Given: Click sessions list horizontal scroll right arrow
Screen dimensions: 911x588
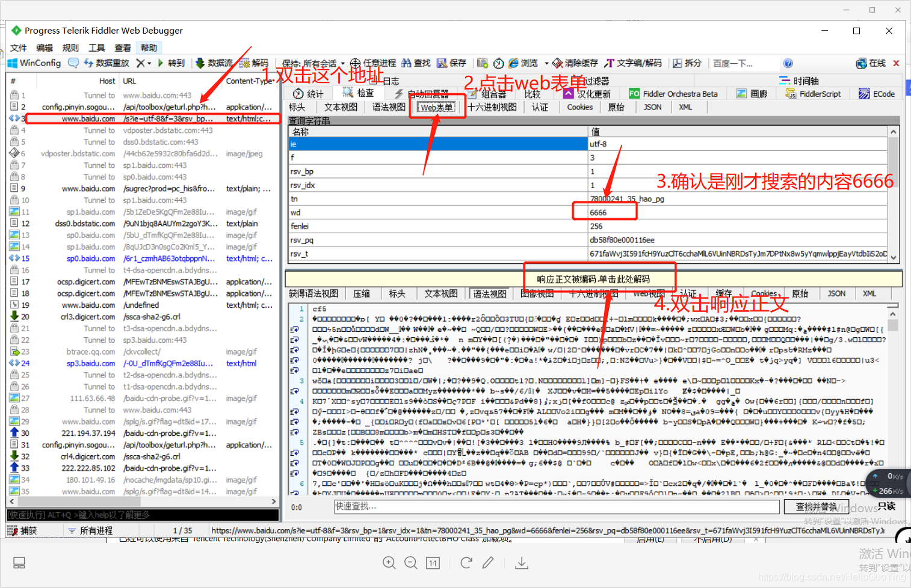Looking at the screenshot, I should (274, 501).
